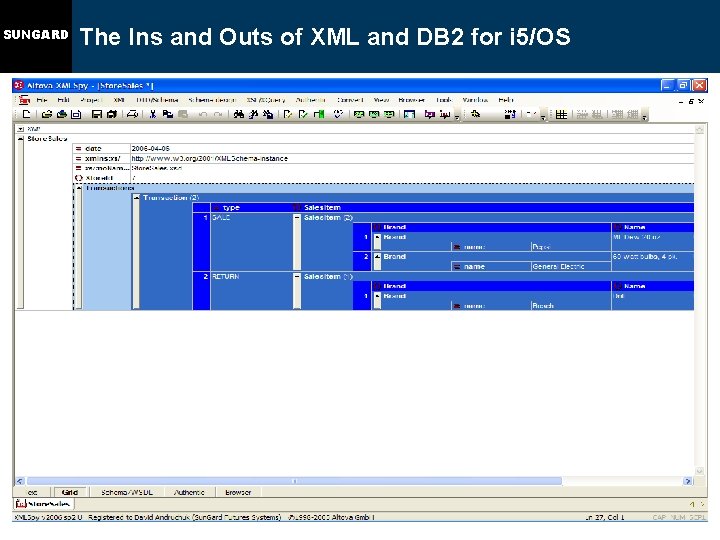Open the Edit menu

pos(63,100)
